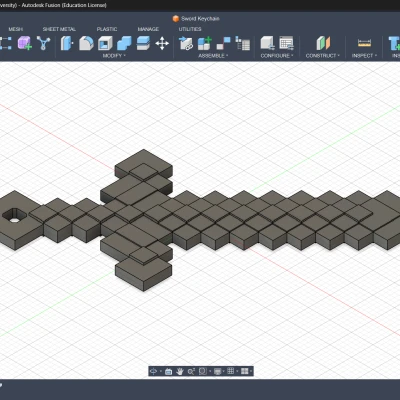The width and height of the screenshot is (400, 400).
Task: Activate the Zoom magnifier tool
Action: point(191,371)
